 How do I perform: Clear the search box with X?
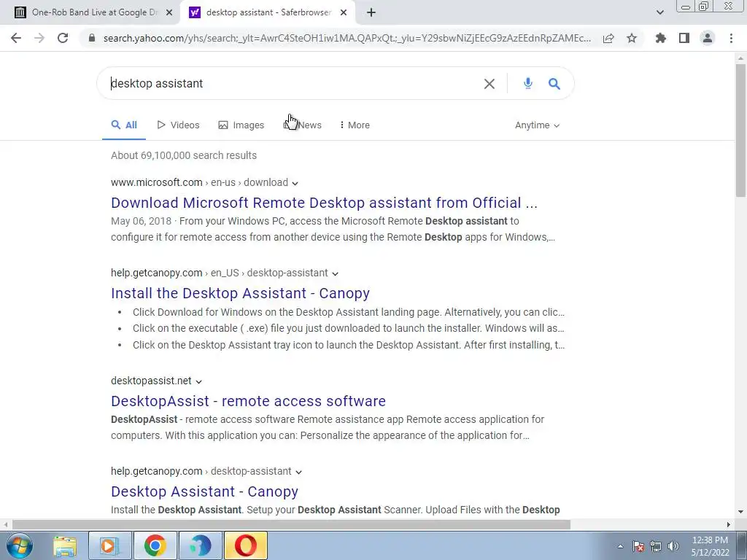click(489, 84)
